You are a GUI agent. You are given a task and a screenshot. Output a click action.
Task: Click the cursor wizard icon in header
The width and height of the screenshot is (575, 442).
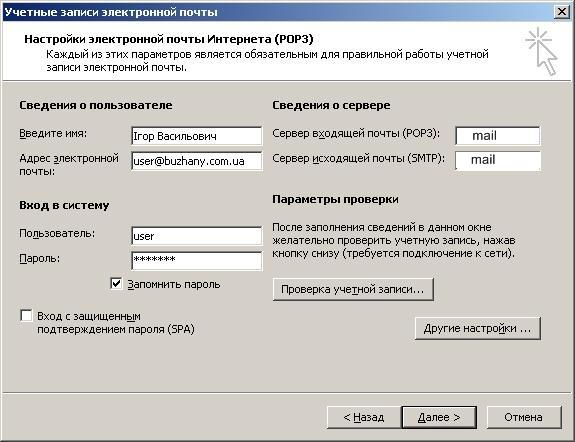[x=542, y=51]
